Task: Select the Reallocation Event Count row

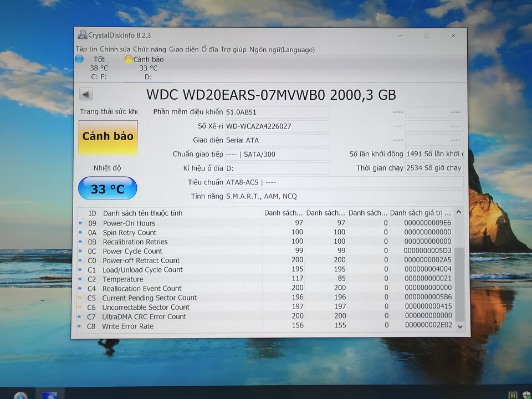Action: click(x=265, y=288)
